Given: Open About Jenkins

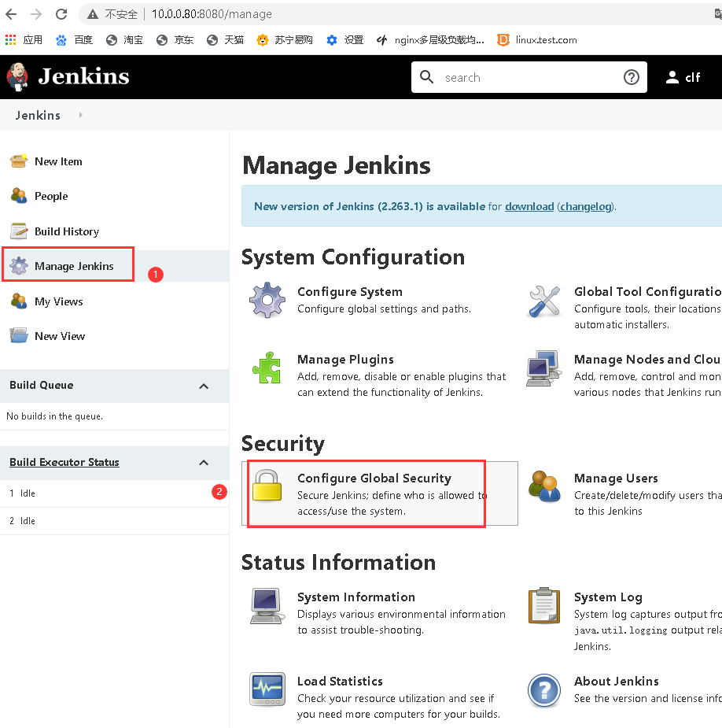Looking at the screenshot, I should 617,681.
